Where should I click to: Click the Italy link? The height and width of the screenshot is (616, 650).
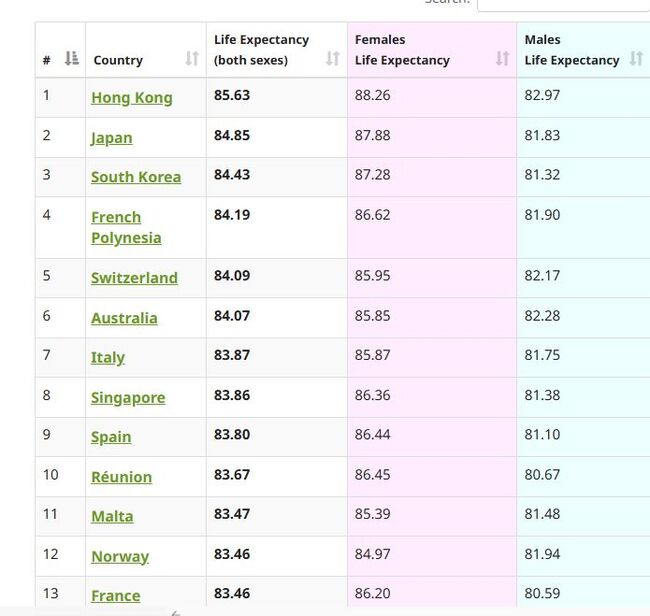[108, 358]
